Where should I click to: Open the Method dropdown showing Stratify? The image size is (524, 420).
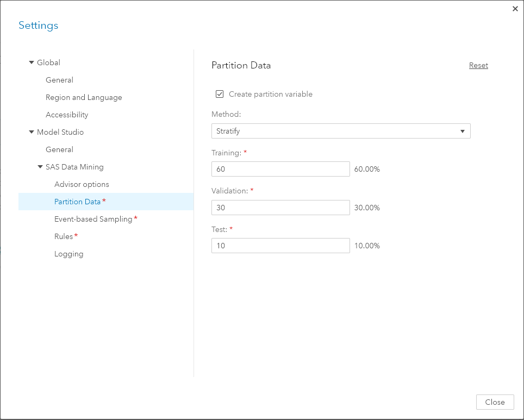click(340, 131)
